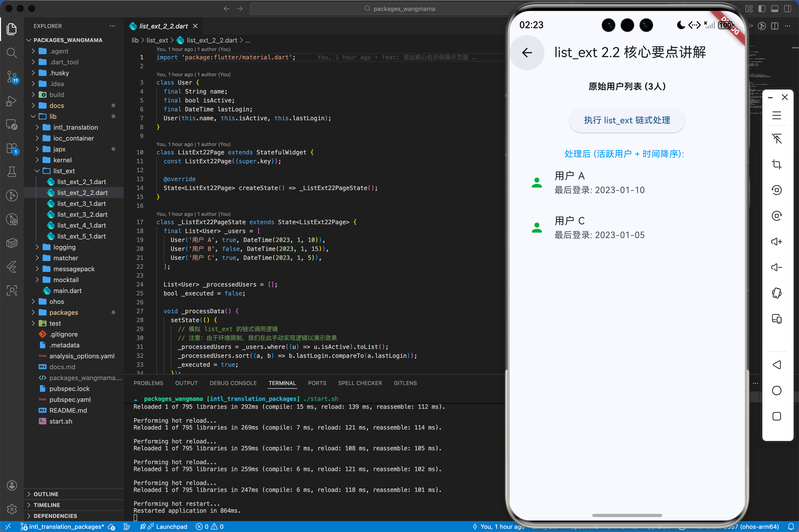Tap back arrow in app header

tap(527, 53)
